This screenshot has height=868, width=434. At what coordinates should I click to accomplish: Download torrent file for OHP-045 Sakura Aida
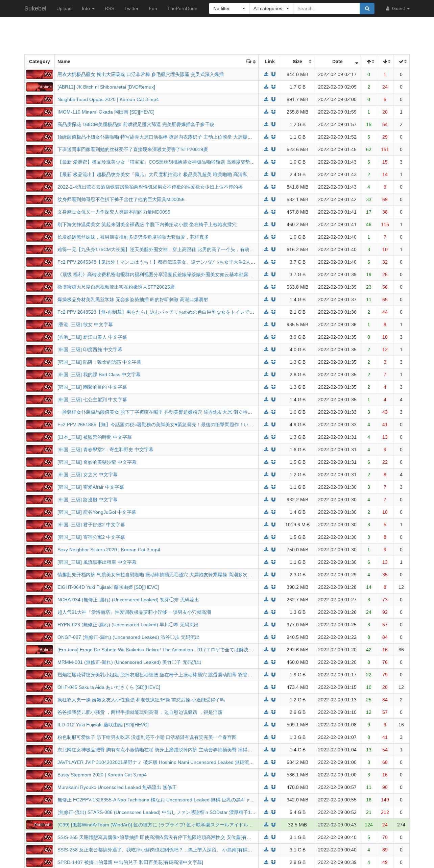point(266,687)
